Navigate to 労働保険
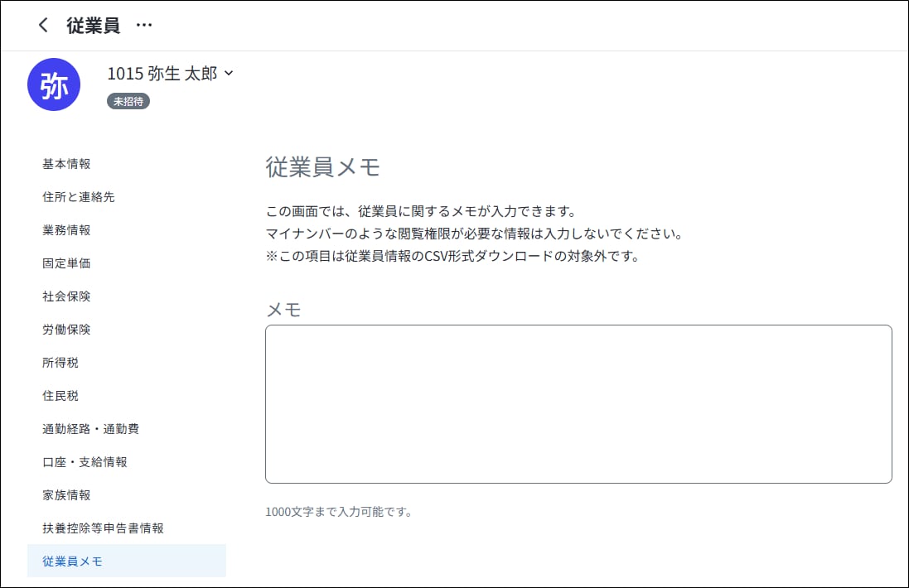This screenshot has width=909, height=588. point(66,330)
